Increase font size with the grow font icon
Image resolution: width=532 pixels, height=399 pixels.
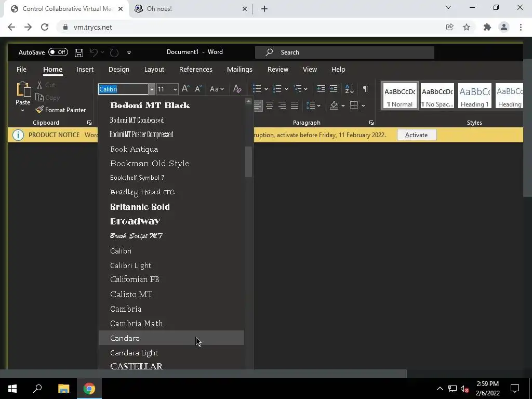click(x=185, y=89)
